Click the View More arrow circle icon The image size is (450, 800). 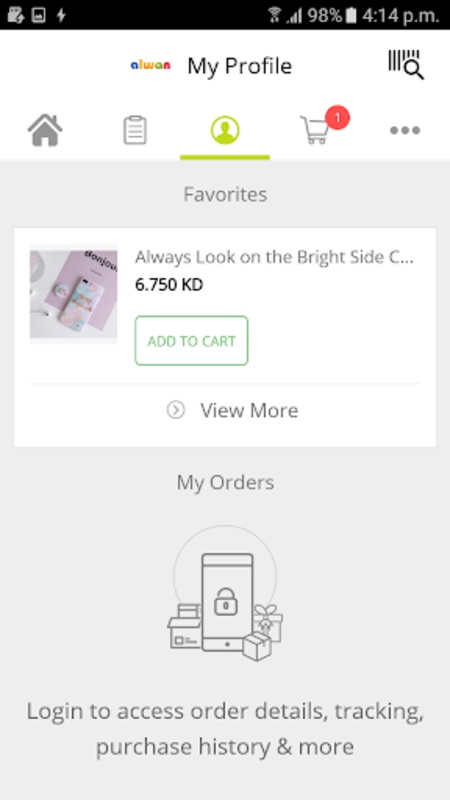pyautogui.click(x=176, y=410)
